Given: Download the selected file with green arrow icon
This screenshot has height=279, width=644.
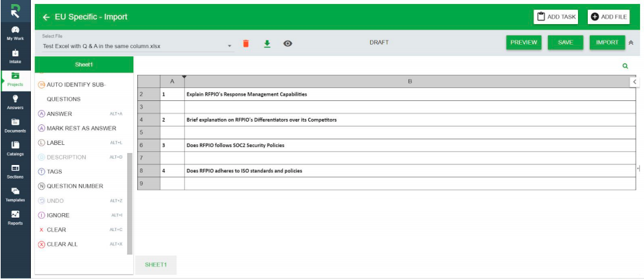Looking at the screenshot, I should coord(267,43).
